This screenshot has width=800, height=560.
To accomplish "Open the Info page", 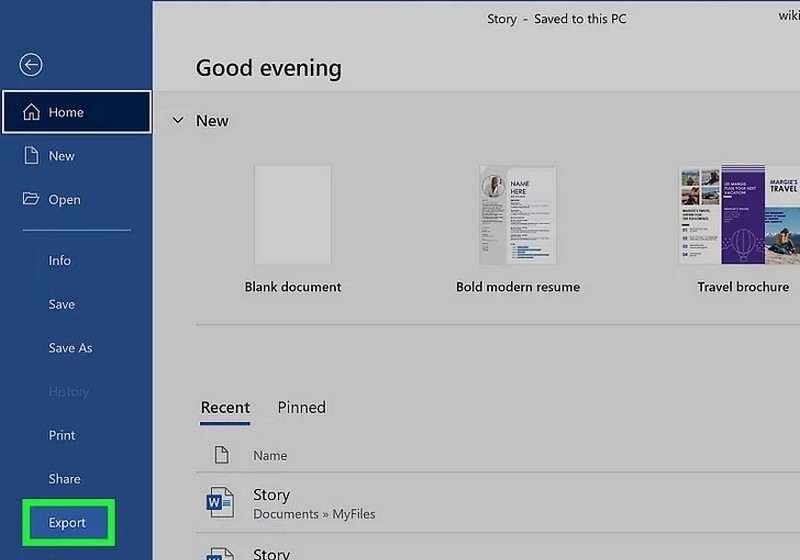I will (x=60, y=261).
